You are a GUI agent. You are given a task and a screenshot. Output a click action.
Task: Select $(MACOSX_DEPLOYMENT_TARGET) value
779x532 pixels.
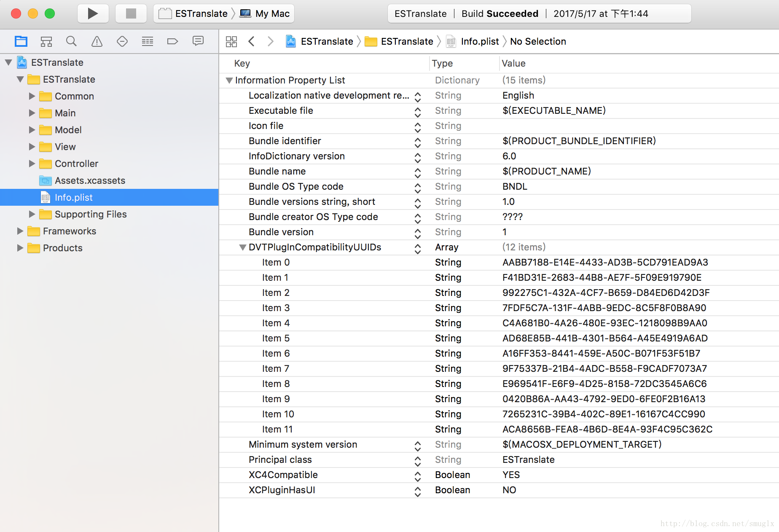[x=582, y=444]
